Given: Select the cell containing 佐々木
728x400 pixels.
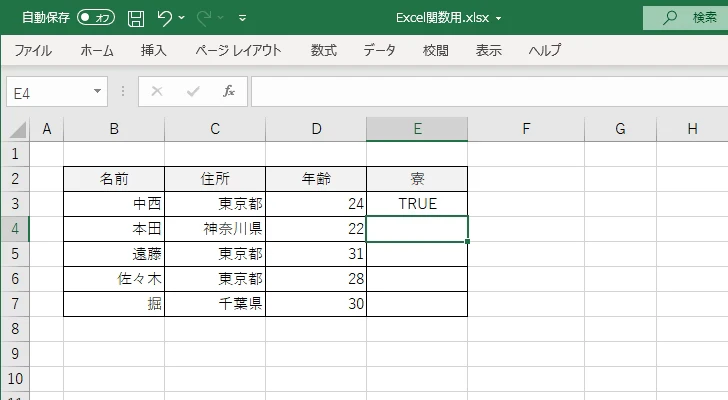Looking at the screenshot, I should tap(114, 279).
